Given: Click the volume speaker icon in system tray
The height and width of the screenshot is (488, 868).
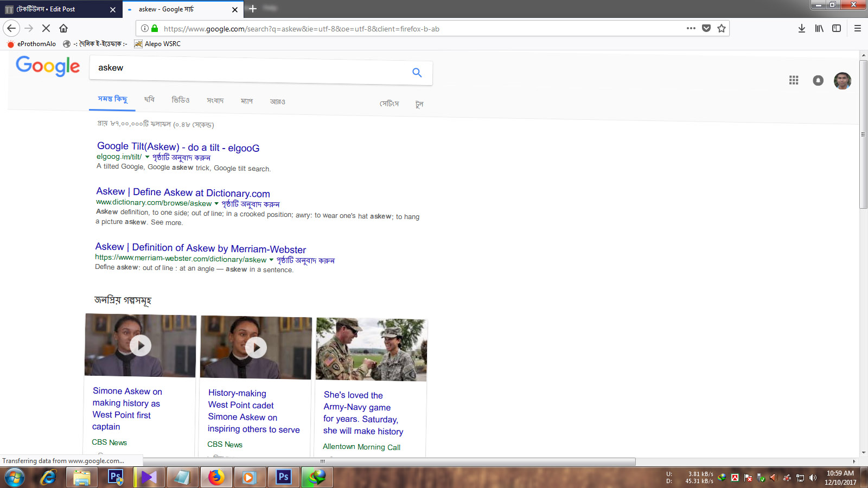Looking at the screenshot, I should (813, 478).
